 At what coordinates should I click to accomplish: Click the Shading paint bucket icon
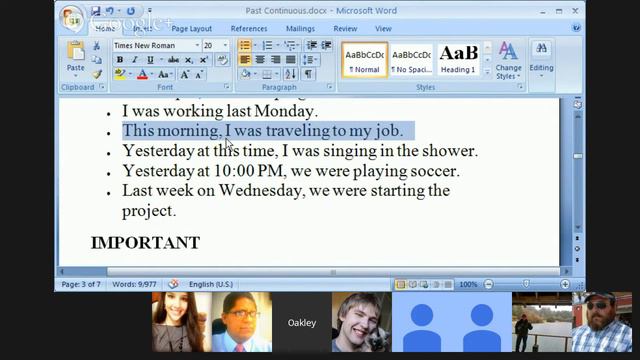[x=246, y=74]
